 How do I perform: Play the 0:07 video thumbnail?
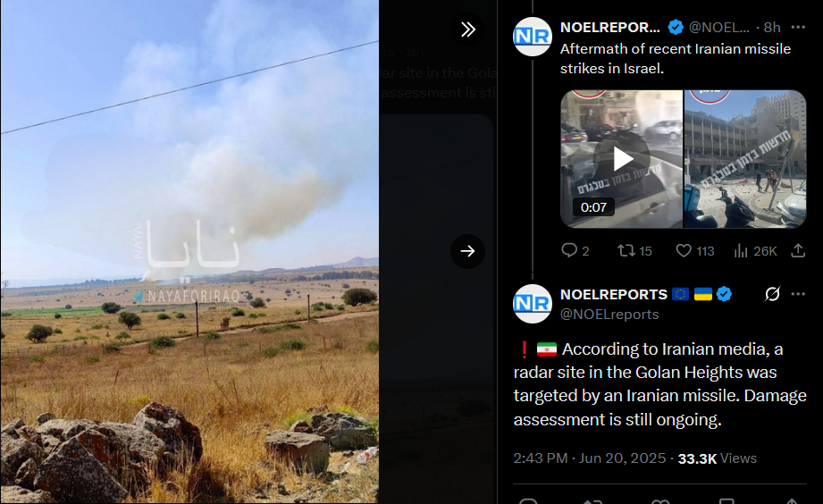point(622,159)
